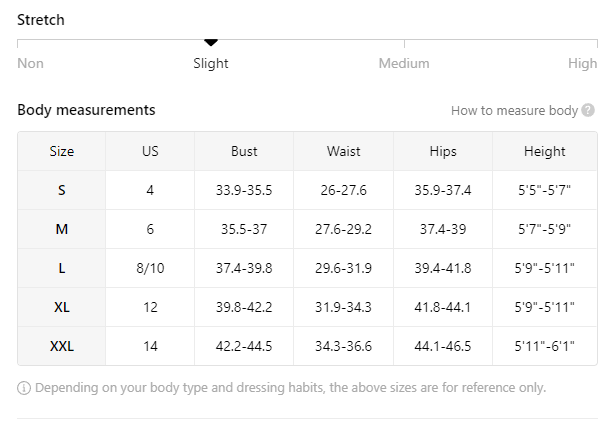Click the Hips column header

click(443, 152)
